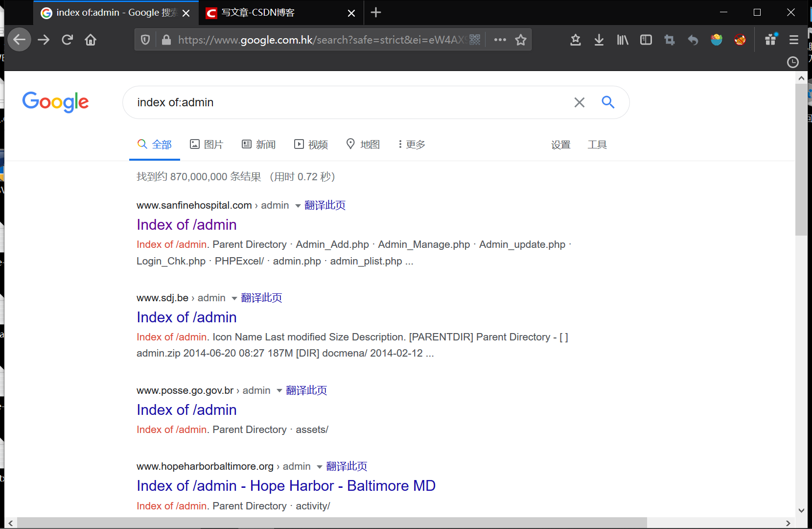The width and height of the screenshot is (812, 529).
Task: Click the magnifier icon in the Google search box
Action: (x=608, y=102)
